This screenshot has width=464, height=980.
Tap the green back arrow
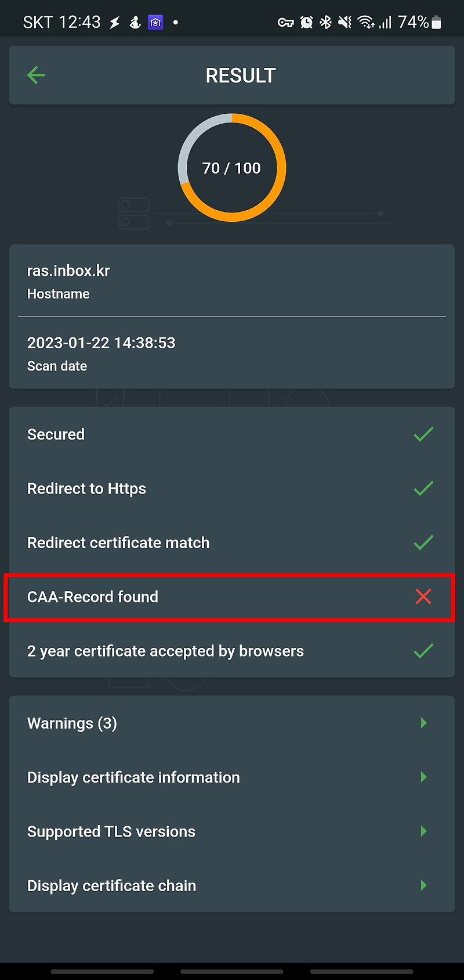click(x=36, y=75)
